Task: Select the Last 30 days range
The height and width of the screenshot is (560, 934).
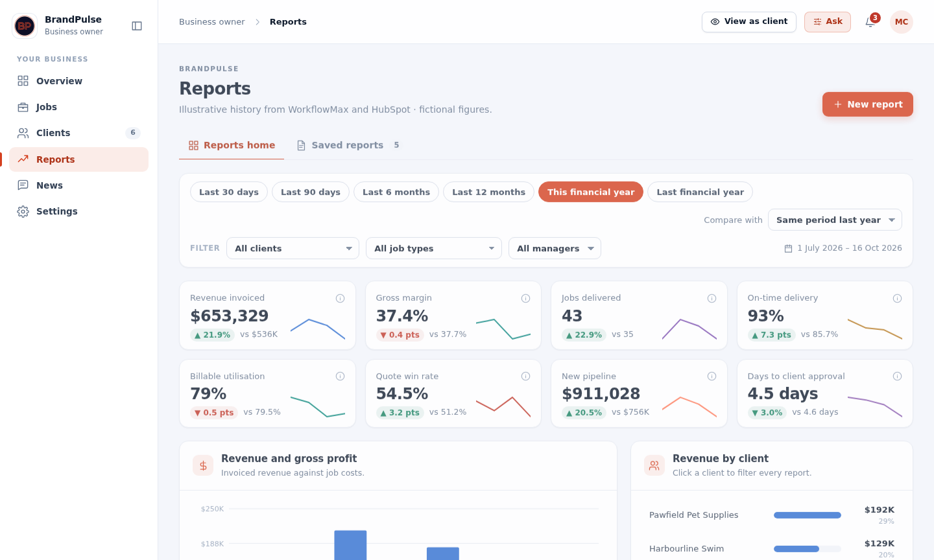Action: (x=229, y=192)
